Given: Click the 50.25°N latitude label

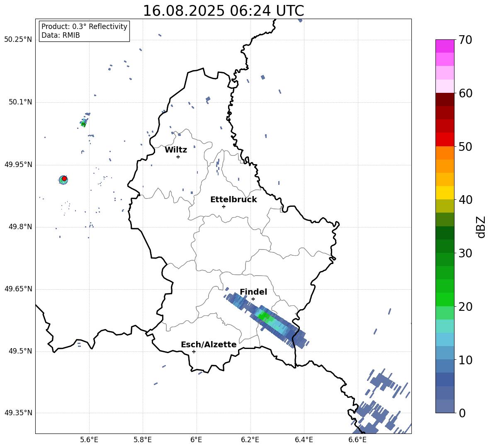Looking at the screenshot, I should [18, 39].
